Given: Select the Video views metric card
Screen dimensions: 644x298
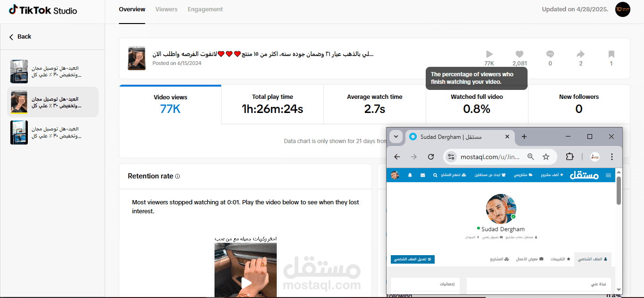Looking at the screenshot, I should 170,105.
